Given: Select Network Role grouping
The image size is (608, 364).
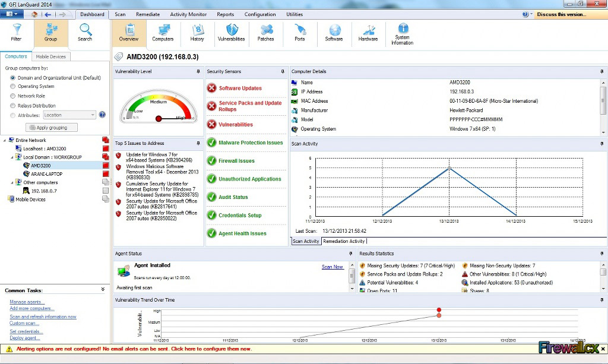Looking at the screenshot, I should tap(13, 96).
